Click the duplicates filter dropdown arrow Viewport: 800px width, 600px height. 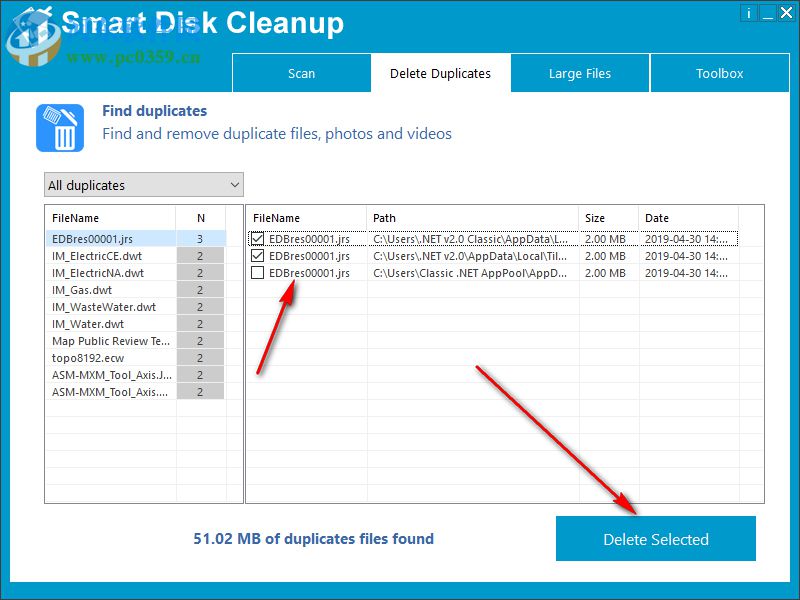[232, 185]
